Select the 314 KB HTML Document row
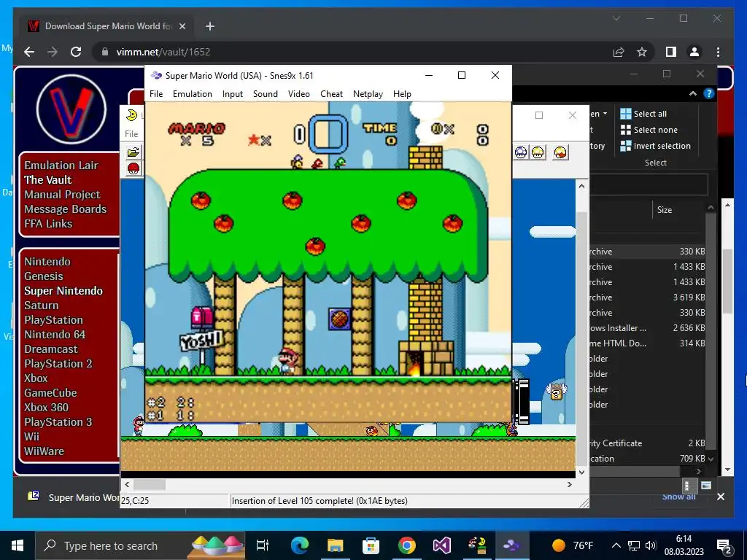Screen dimensions: 747x560 coord(648,343)
